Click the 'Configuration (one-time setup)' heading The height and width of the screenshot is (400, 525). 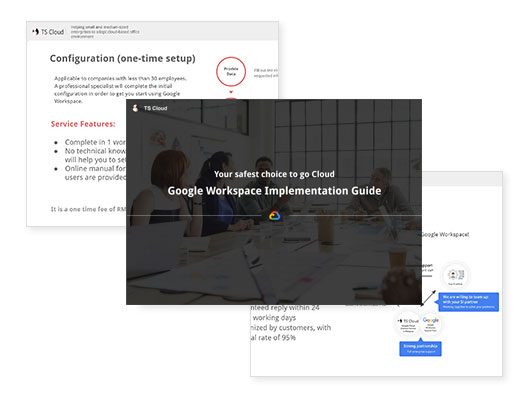[x=123, y=59]
